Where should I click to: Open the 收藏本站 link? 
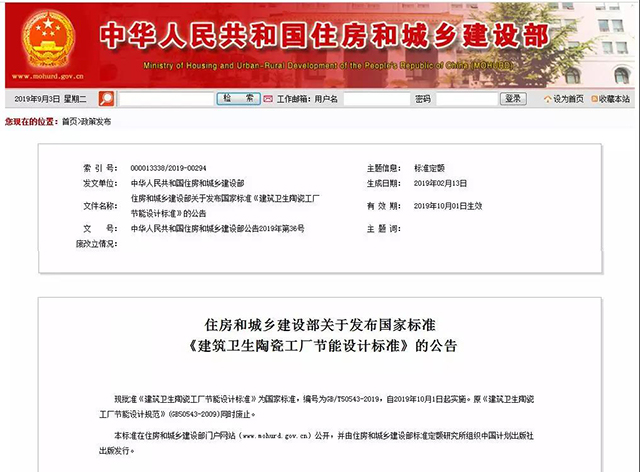pyautogui.click(x=614, y=99)
